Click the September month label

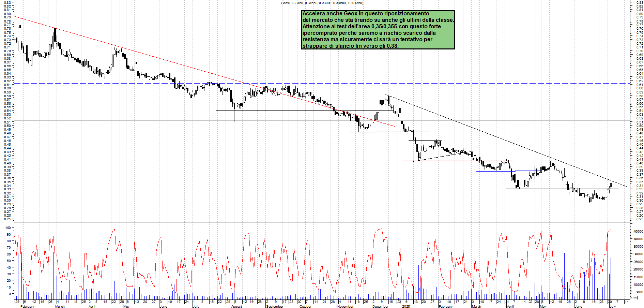pos(275,306)
